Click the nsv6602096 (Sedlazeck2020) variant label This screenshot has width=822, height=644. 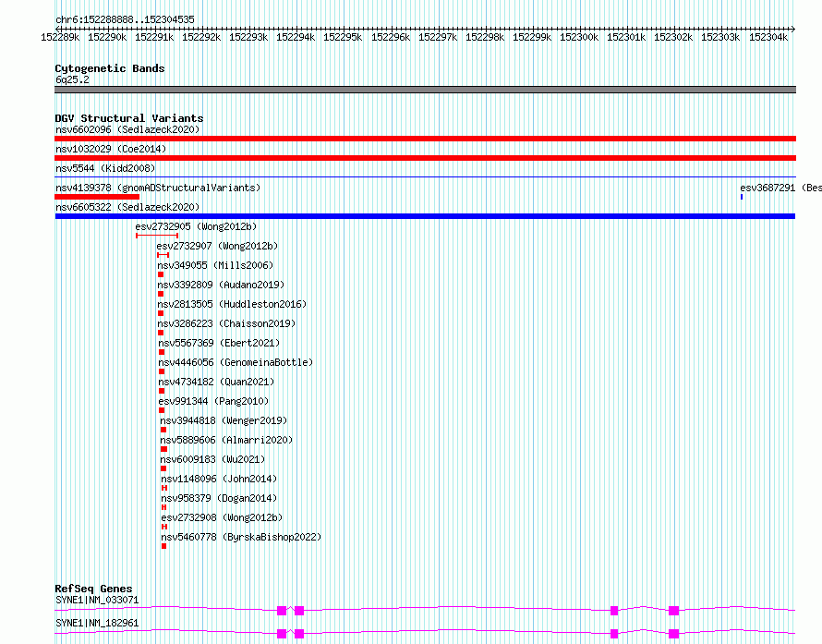coord(127,129)
